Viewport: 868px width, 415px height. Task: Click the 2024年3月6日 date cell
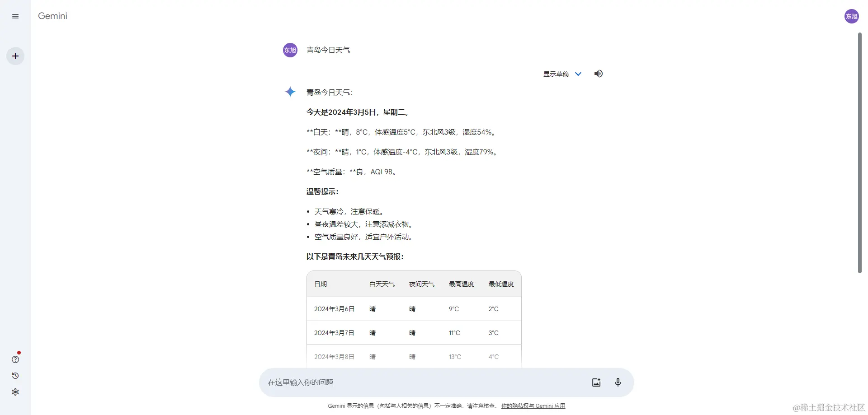point(335,309)
